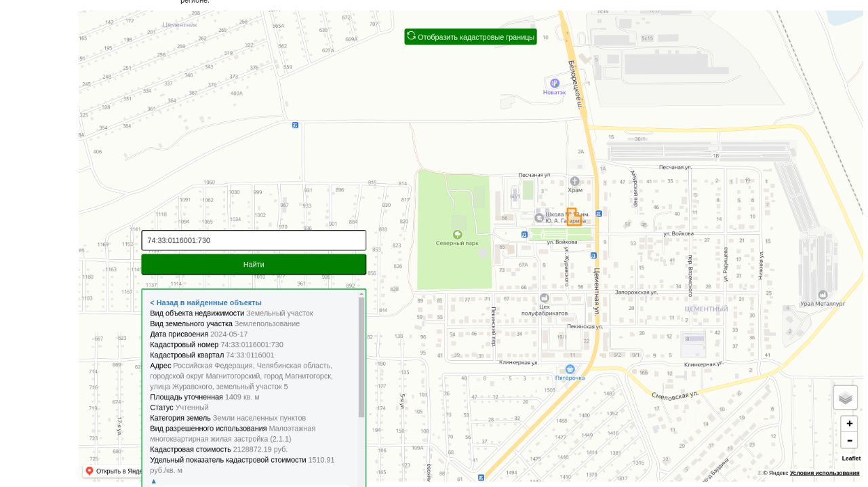Click the Вид объекта недвижимости value Земельный участок
This screenshot has height=487, width=868.
pos(279,313)
